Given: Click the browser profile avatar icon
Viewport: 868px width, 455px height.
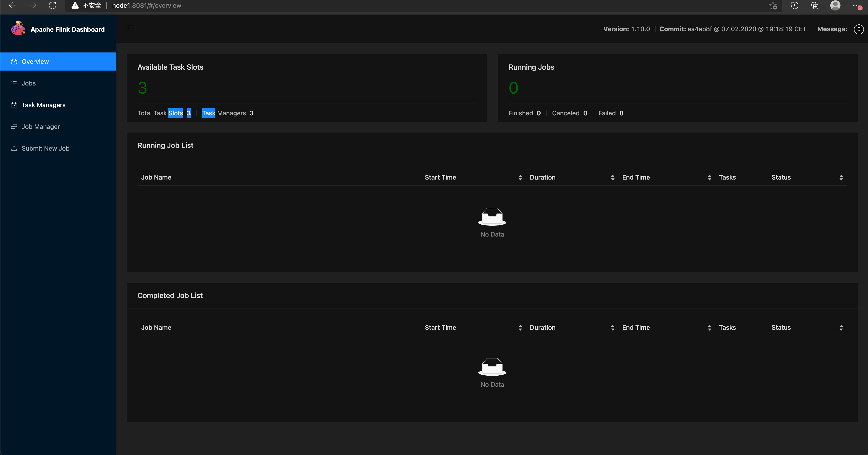Looking at the screenshot, I should click(835, 5).
